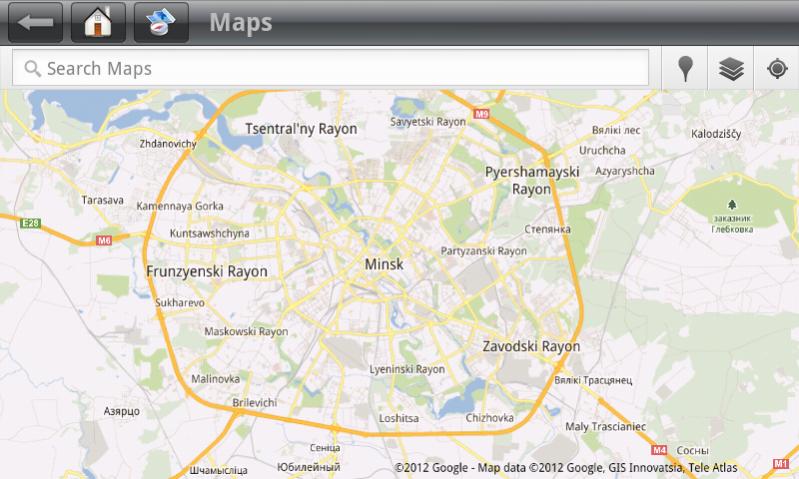Go to the home screen icon
Screen dimensions: 799x479
[98, 22]
